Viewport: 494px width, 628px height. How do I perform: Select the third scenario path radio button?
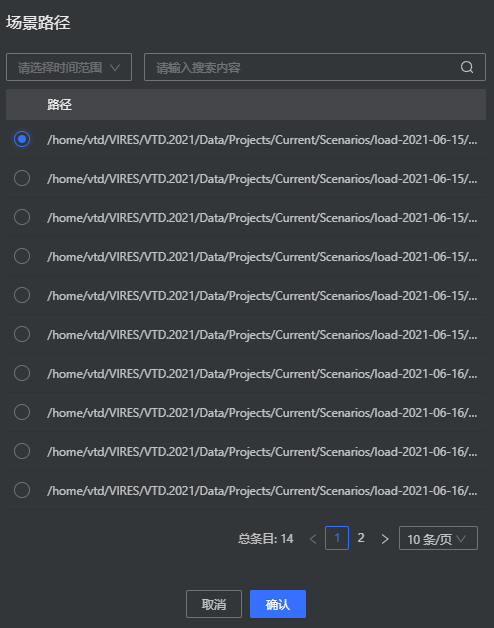[x=22, y=217]
